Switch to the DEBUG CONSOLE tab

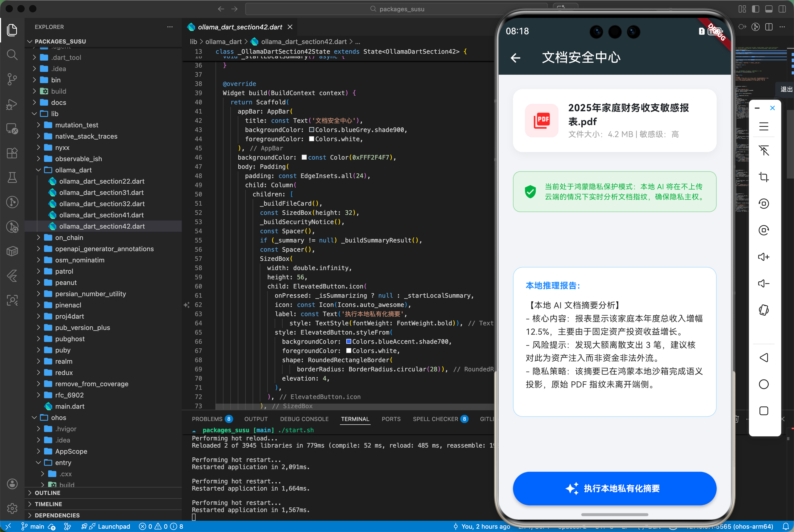(x=304, y=419)
